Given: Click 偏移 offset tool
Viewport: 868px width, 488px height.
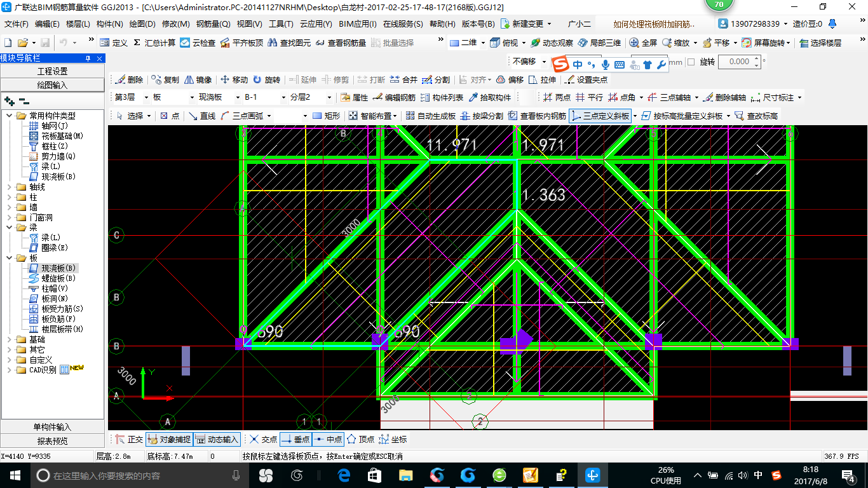Looking at the screenshot, I should pos(510,79).
